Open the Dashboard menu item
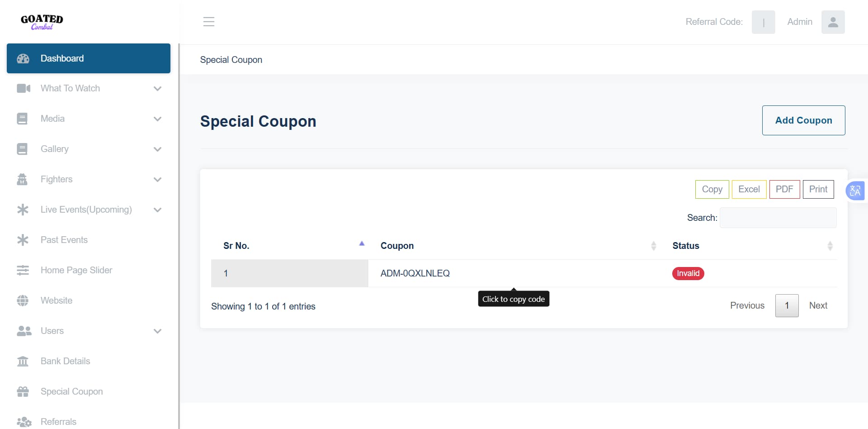Image resolution: width=868 pixels, height=429 pixels. tap(88, 58)
